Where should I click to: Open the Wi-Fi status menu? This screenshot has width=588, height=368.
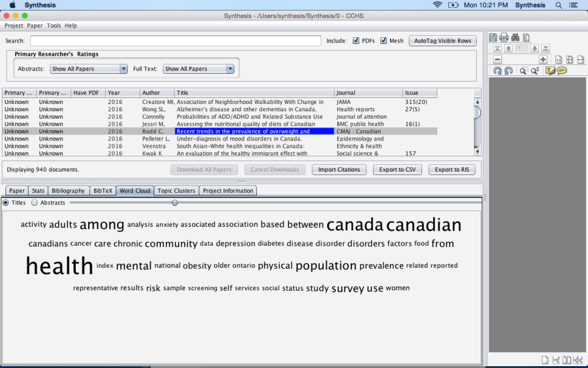click(x=437, y=5)
